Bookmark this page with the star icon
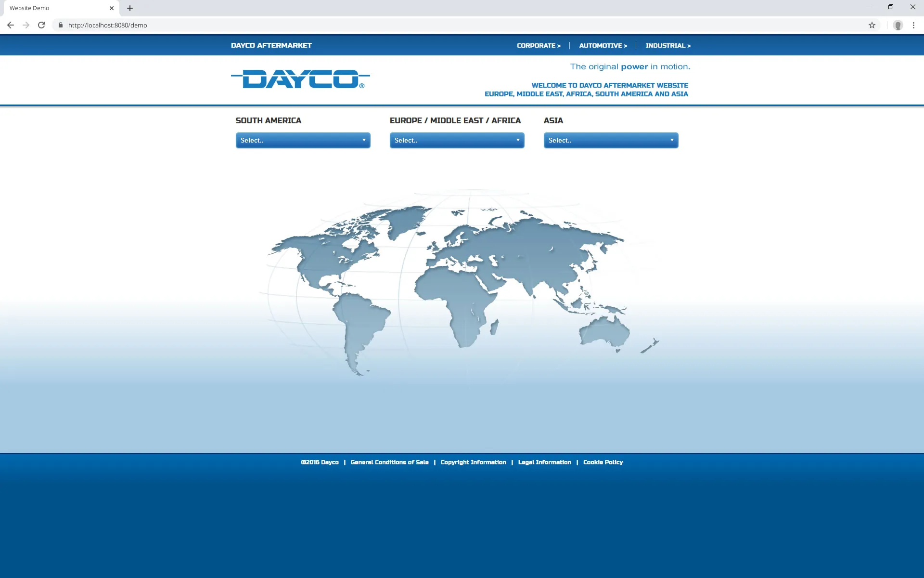 pos(872,25)
